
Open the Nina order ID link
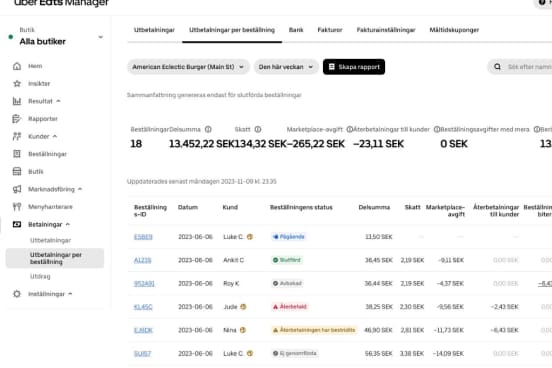[143, 330]
